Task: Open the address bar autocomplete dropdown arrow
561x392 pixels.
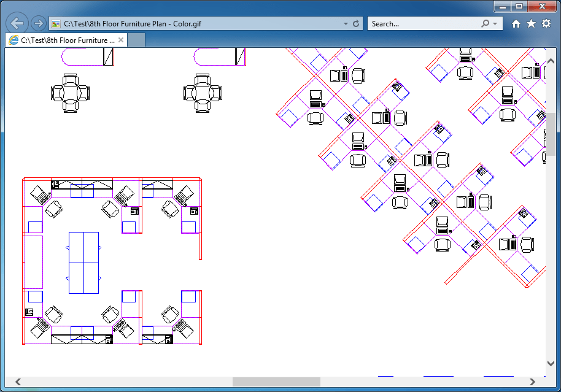Action: [x=346, y=23]
